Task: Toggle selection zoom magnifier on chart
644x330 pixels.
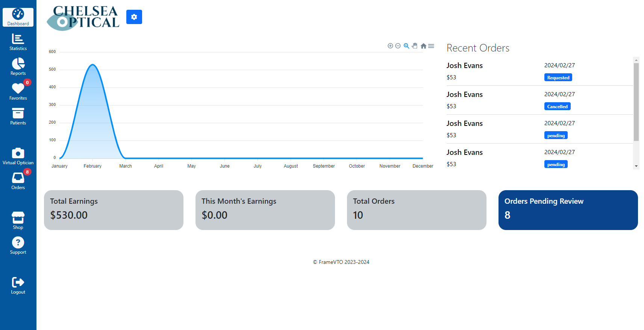Action: coord(406,46)
